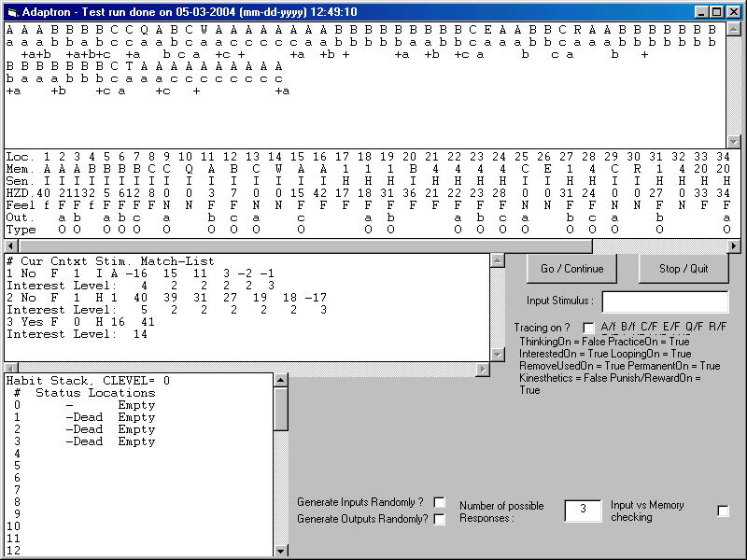Click the E/F stimulus label
This screenshot has height=560, width=747.
tap(671, 327)
